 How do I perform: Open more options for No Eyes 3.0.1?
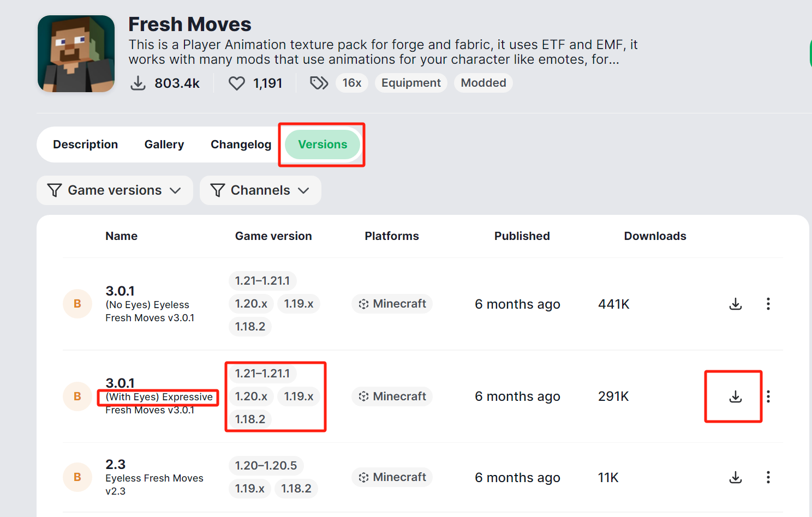(x=768, y=304)
